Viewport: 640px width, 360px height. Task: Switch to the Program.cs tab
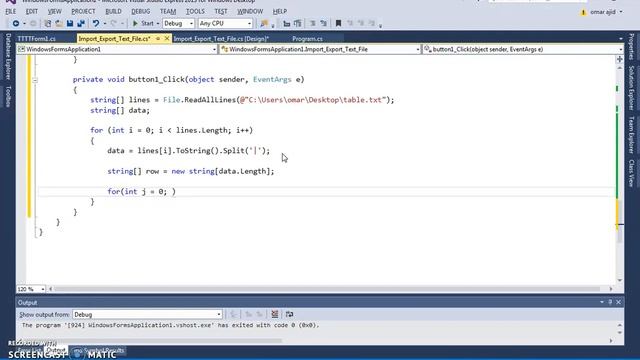[x=307, y=39]
